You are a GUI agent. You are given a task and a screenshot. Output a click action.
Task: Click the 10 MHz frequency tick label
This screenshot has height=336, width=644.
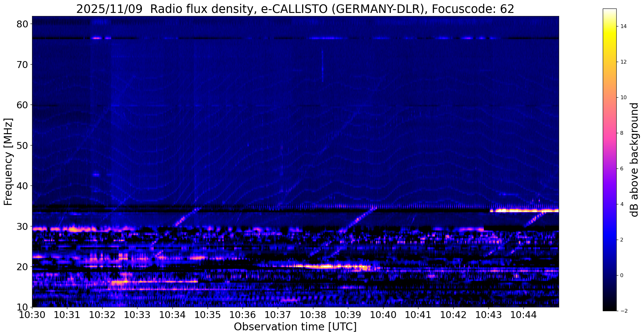[x=23, y=307]
